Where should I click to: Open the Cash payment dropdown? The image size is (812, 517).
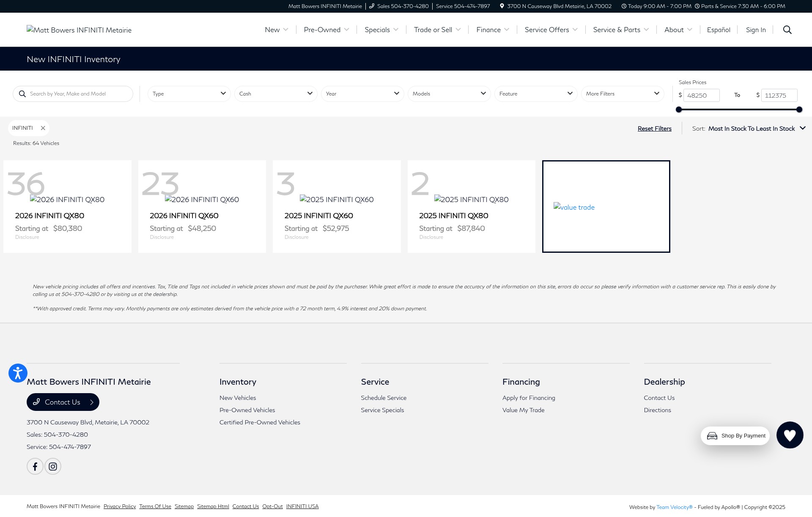276,94
